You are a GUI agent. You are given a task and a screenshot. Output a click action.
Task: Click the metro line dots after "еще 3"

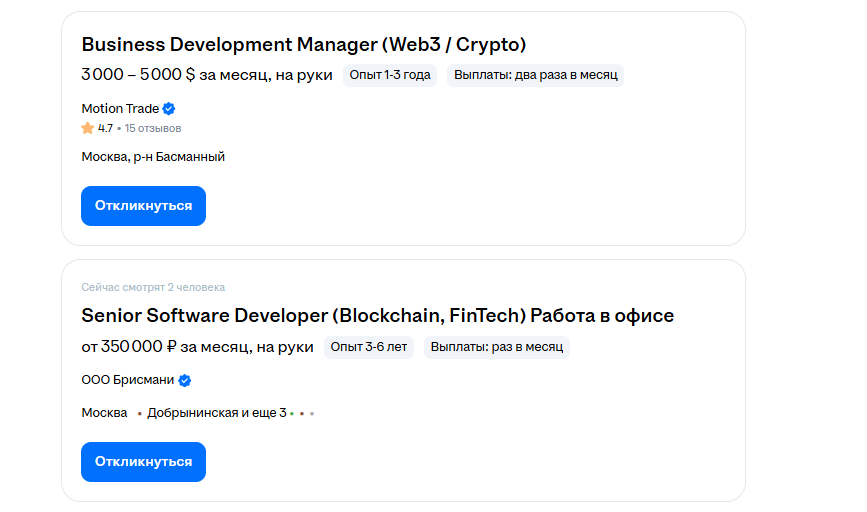301,413
